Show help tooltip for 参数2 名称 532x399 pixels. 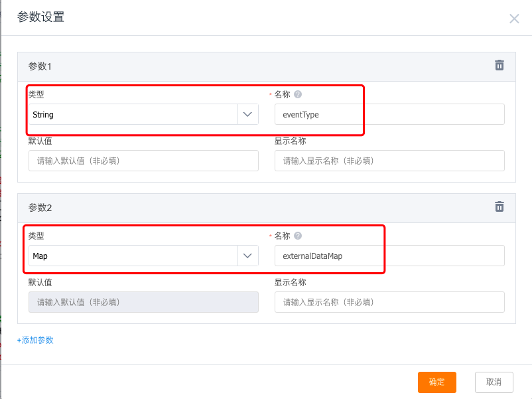click(298, 236)
